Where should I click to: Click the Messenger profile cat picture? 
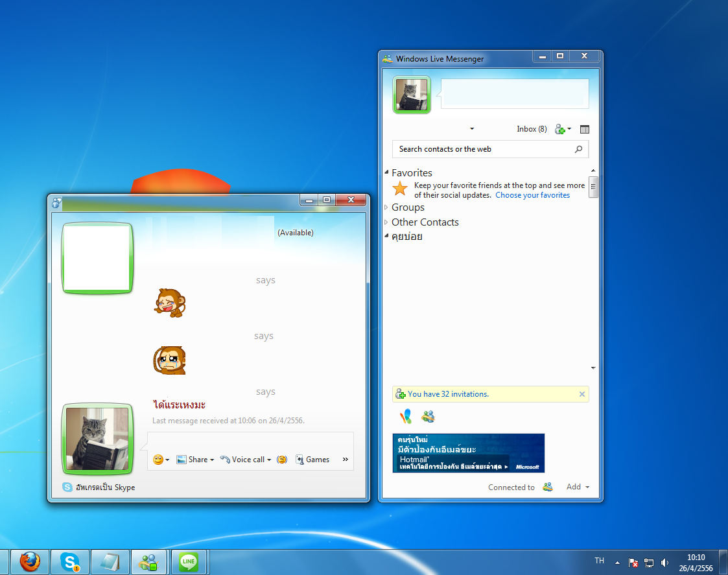pyautogui.click(x=412, y=95)
